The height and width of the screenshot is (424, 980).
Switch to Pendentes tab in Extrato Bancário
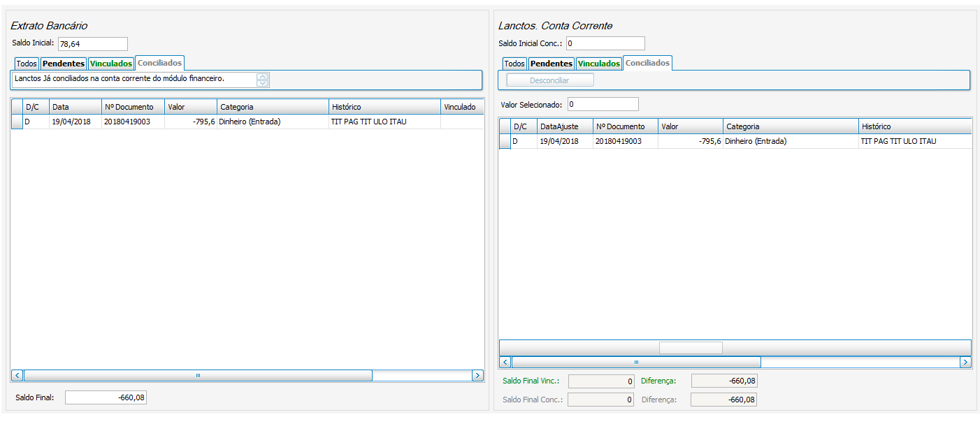(x=64, y=64)
